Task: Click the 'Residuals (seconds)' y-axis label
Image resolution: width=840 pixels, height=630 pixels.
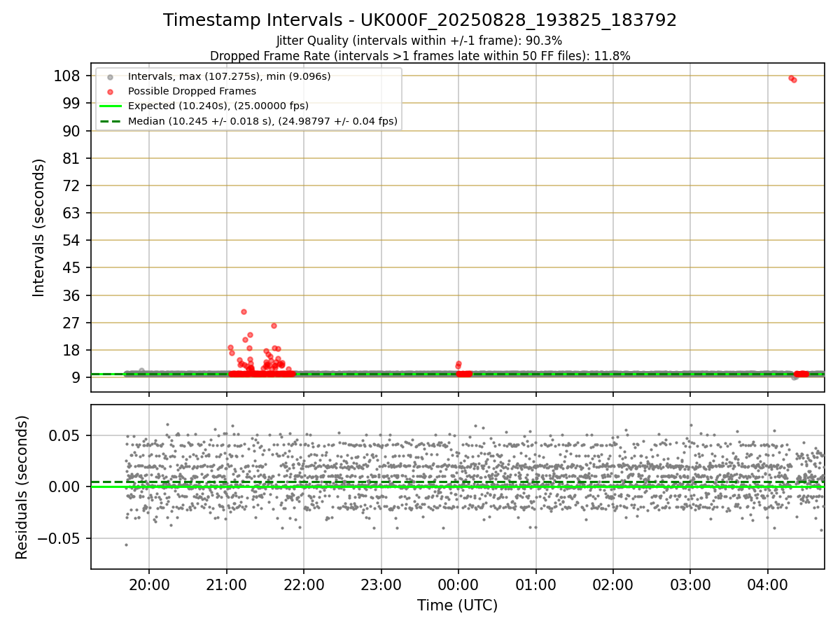Action: [22, 486]
